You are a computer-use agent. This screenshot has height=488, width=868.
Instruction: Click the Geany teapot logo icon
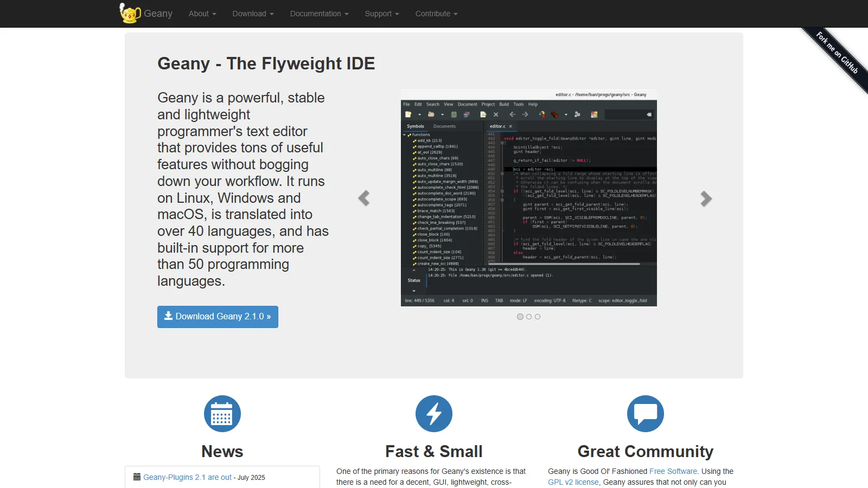[x=130, y=13]
